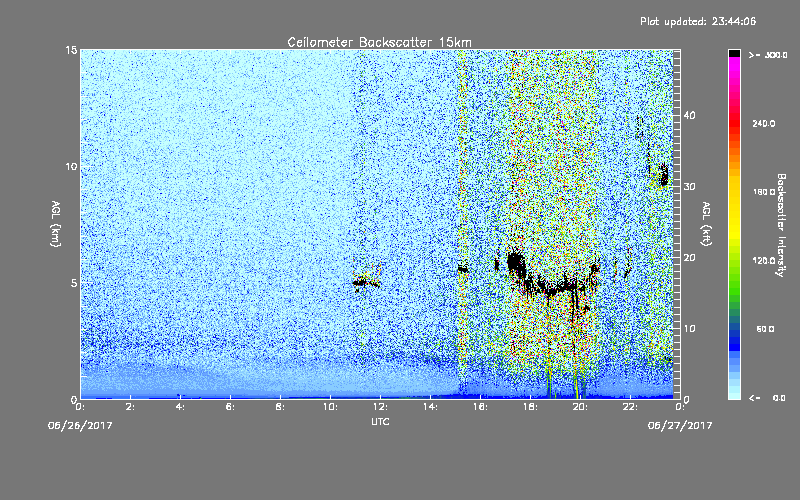Click the 14: hour tick label
800x500 pixels.
coord(430,407)
